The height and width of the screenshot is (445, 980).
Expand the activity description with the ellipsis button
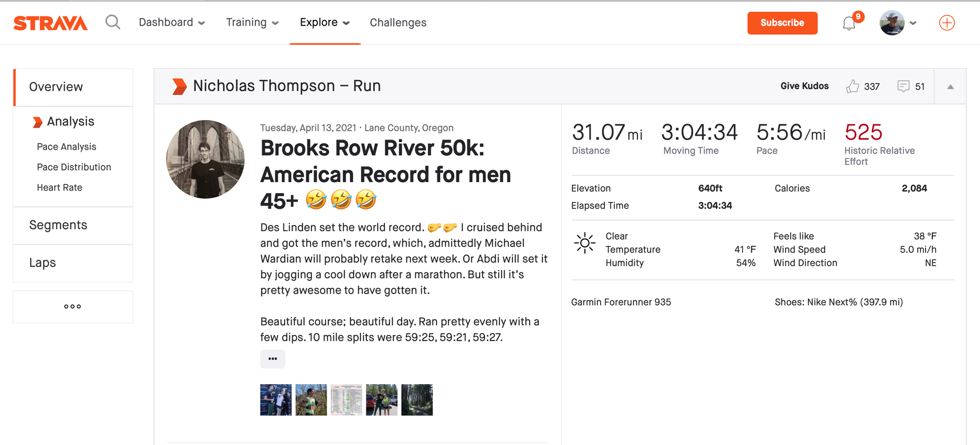[x=273, y=359]
